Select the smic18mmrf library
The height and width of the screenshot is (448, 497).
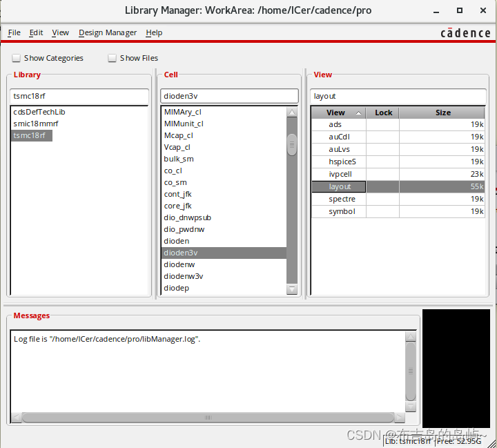(36, 124)
